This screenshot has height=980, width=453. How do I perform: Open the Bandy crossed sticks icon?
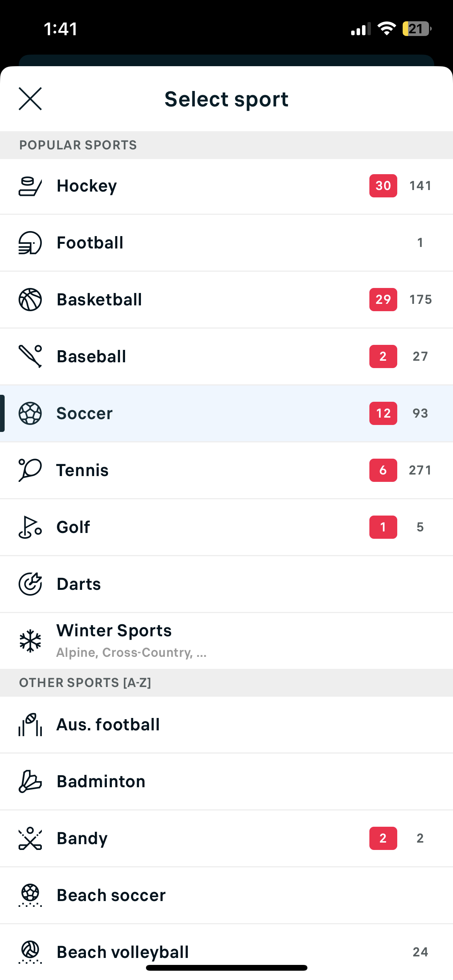click(x=30, y=838)
